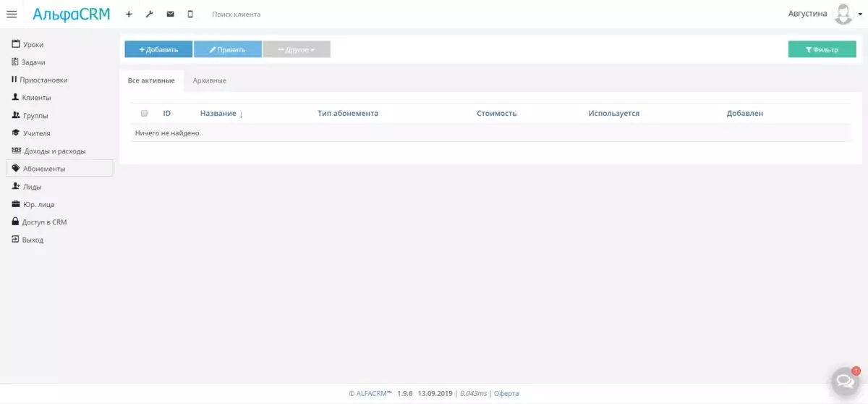Open Приостановки in the sidebar
Image resolution: width=868 pixels, height=404 pixels.
(x=59, y=80)
